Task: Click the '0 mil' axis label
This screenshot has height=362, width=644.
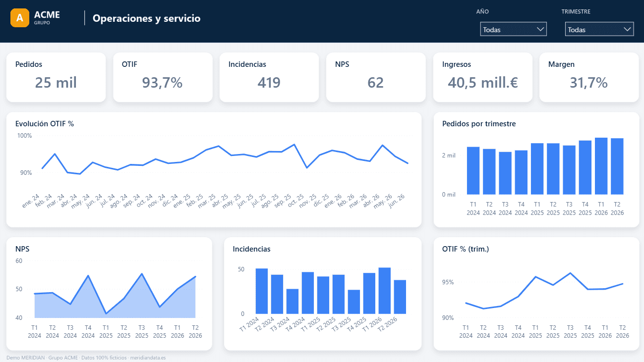Action: point(449,195)
